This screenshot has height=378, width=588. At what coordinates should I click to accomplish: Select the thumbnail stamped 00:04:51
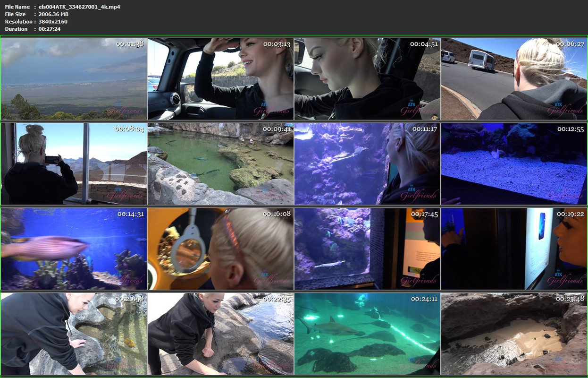(367, 79)
